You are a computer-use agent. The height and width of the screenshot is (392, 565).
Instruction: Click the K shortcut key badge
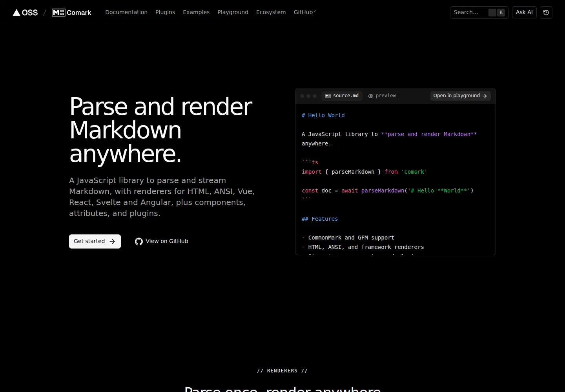pyautogui.click(x=501, y=13)
